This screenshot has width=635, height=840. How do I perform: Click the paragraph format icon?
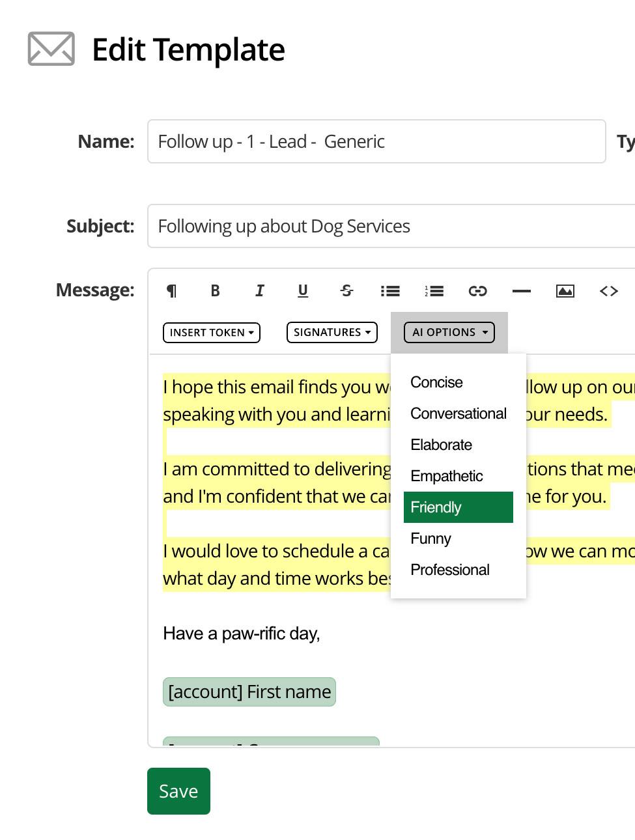coord(171,291)
